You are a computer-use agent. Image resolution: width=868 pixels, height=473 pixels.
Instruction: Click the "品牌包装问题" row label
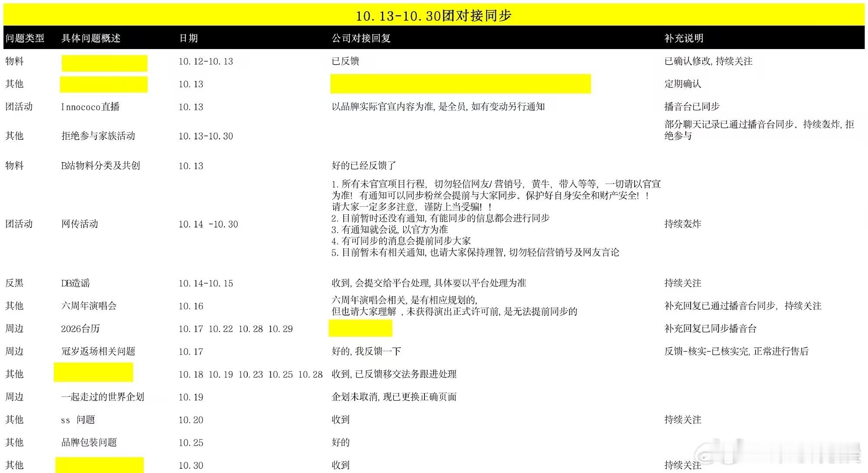[89, 443]
